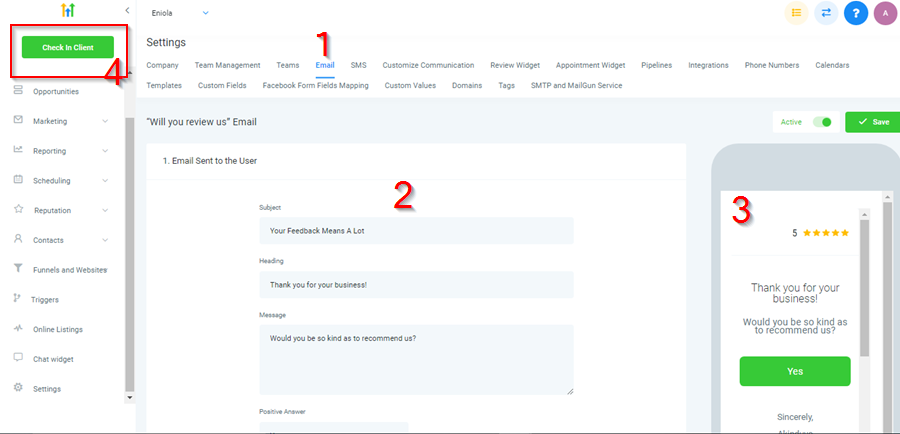Click "1. Email Sent to the User" heading

[x=210, y=161]
